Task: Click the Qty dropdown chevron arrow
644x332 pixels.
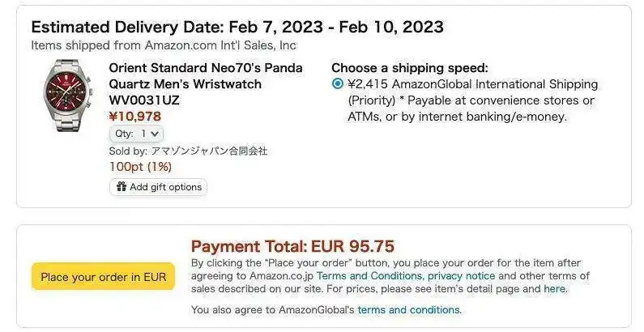Action: point(155,134)
